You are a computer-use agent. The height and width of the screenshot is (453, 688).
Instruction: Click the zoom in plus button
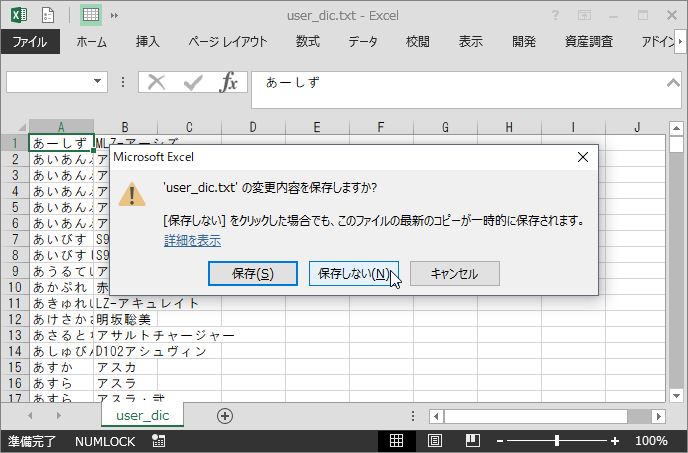pyautogui.click(x=615, y=441)
